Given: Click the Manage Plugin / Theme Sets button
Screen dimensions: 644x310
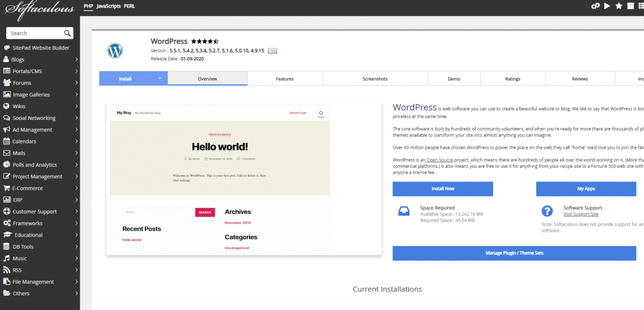Looking at the screenshot, I should click(x=514, y=253).
